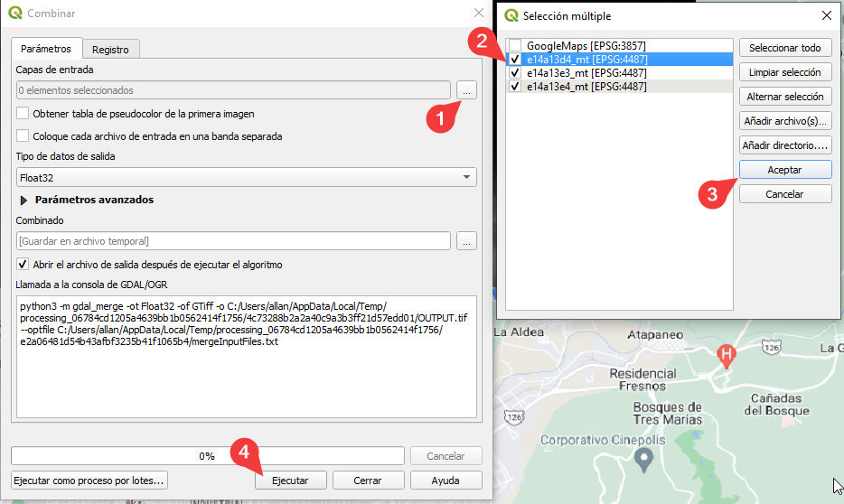Click Seleccionar todo button
Image resolution: width=844 pixels, height=504 pixels.
click(784, 48)
